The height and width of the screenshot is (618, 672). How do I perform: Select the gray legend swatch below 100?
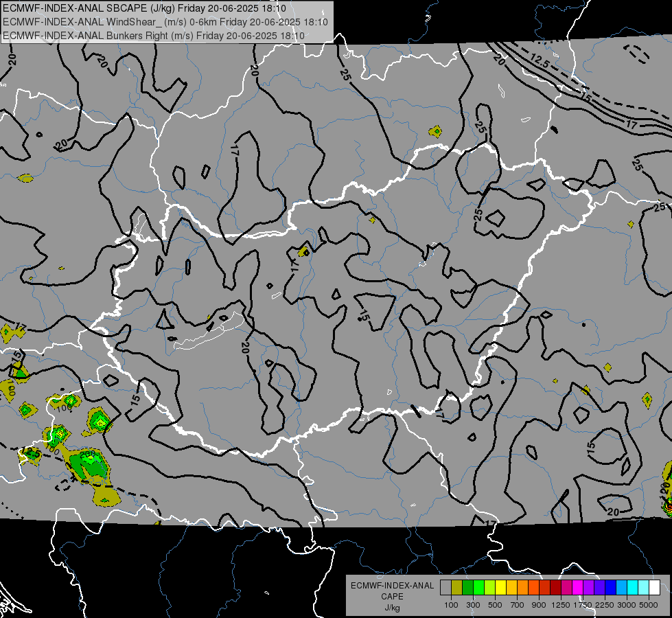click(x=445, y=587)
